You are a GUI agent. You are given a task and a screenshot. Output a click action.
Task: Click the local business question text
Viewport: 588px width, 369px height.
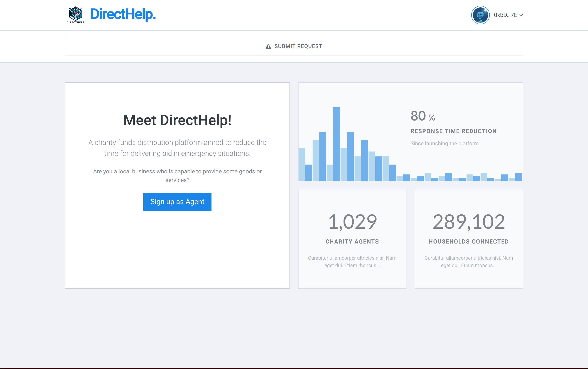[177, 176]
